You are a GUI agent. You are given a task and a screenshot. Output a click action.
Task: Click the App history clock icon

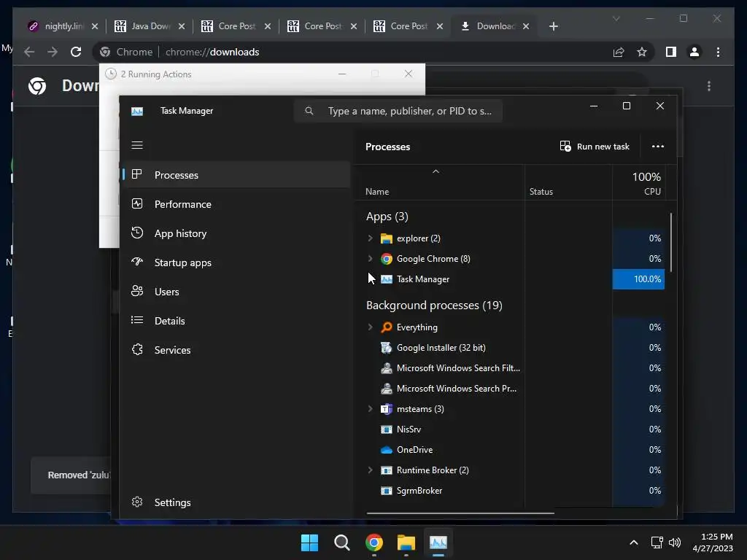(137, 233)
